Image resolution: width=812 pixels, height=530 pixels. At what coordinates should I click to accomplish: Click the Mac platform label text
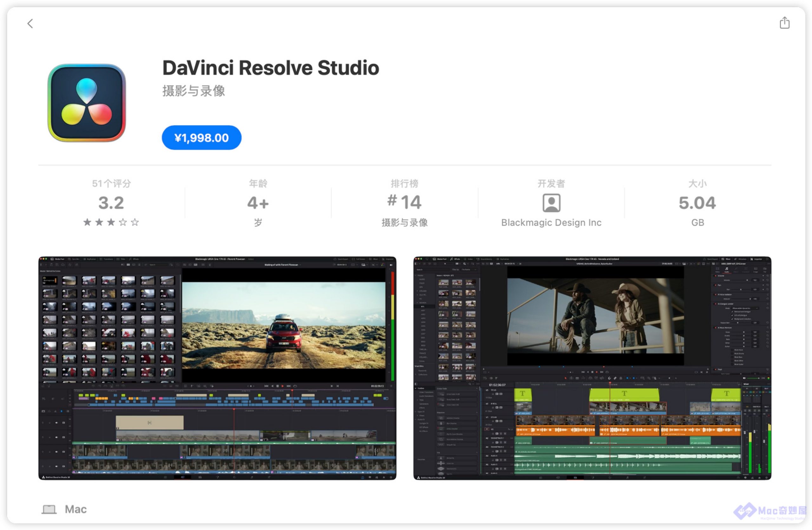coord(76,509)
